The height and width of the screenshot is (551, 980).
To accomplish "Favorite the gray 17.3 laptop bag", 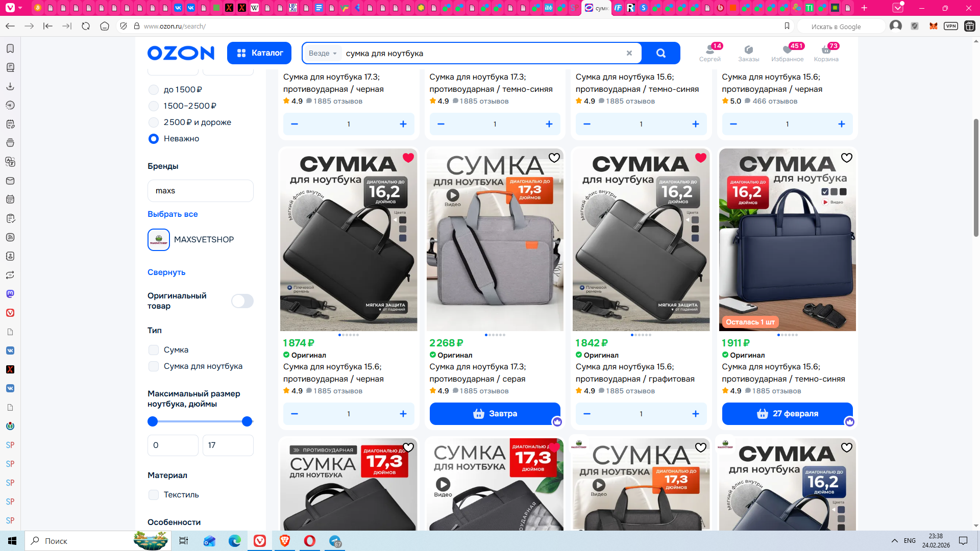I will (554, 158).
